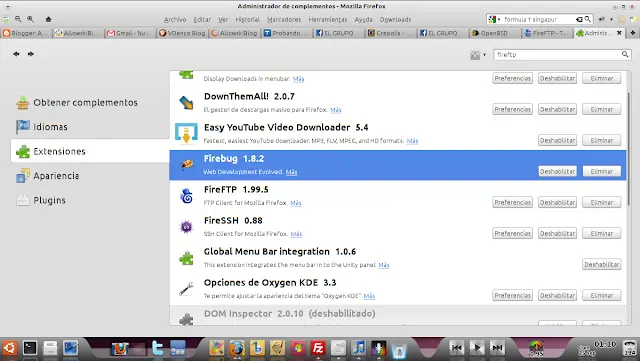Open the music notes icon in dock
Viewport: 640px width, 361px height.
[358, 348]
